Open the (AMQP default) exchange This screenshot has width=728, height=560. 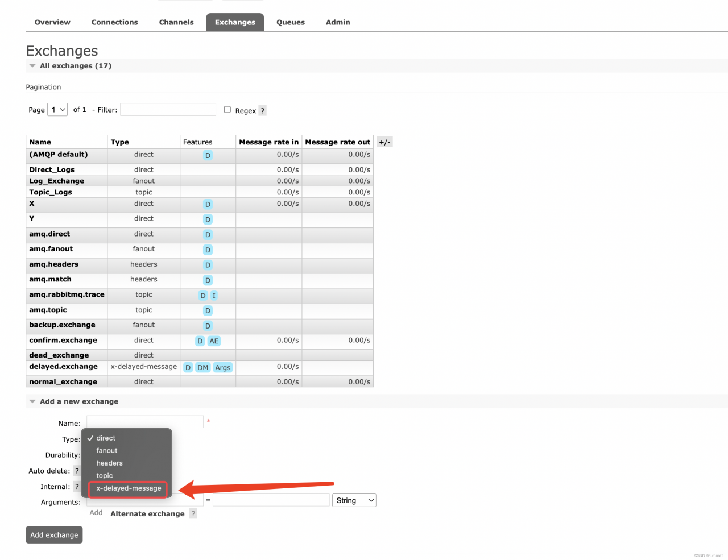pyautogui.click(x=59, y=155)
